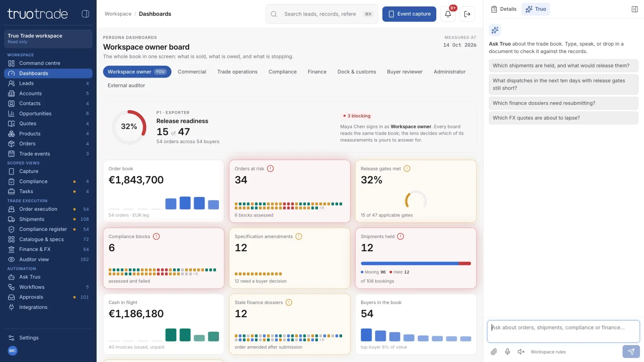Viewport: 644px width, 362px height.
Task: Click the Shipments held moving/held bar
Action: pos(416,263)
